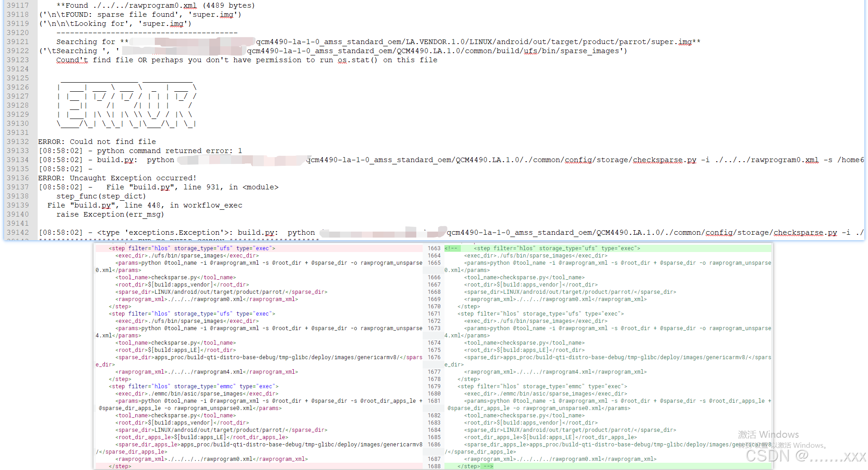
Task: Select the root_dir apps_vendor tag on line 1683
Action: [531, 422]
